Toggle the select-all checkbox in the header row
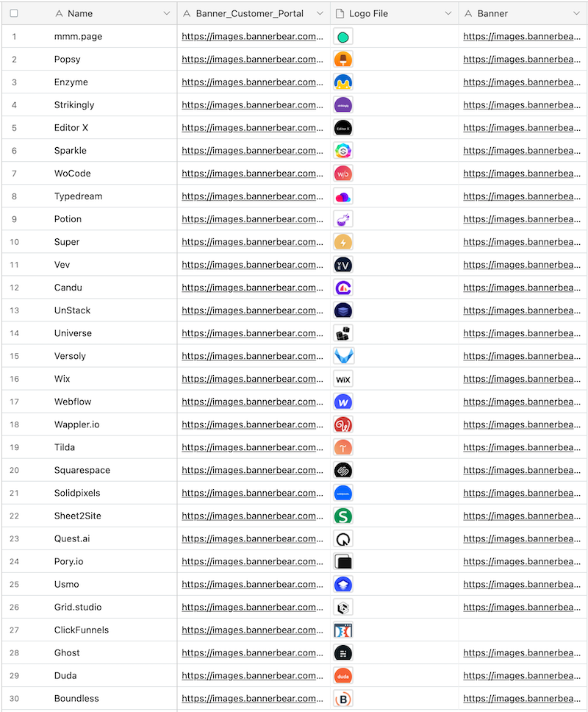This screenshot has height=712, width=588. pyautogui.click(x=14, y=13)
